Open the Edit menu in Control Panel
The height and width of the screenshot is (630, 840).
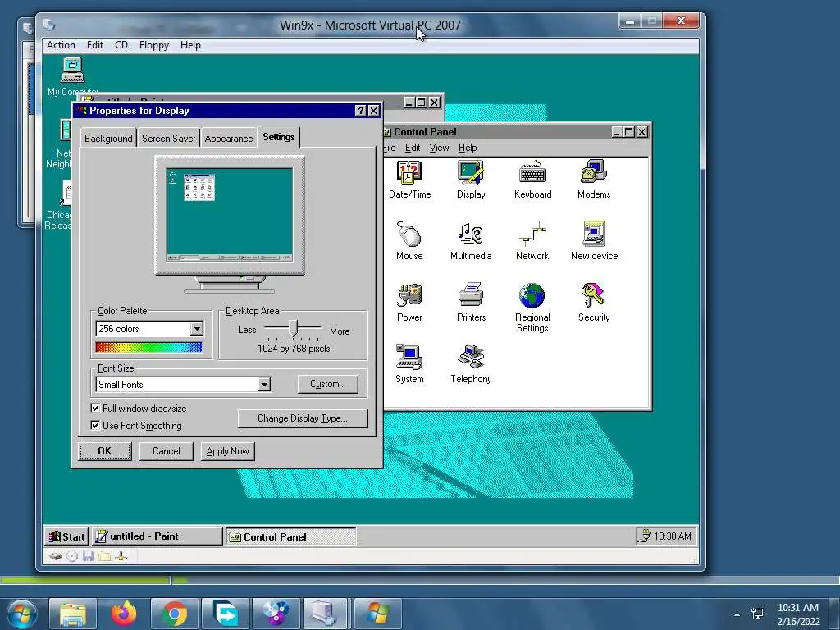click(x=413, y=148)
